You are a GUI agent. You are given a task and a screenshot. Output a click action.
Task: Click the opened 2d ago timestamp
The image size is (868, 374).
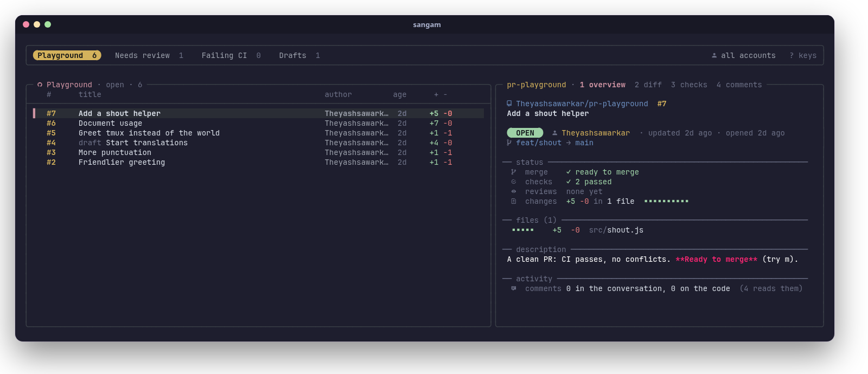tap(755, 133)
